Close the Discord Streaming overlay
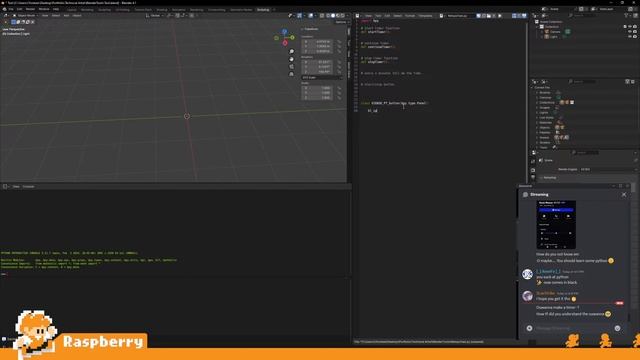 coord(624,195)
